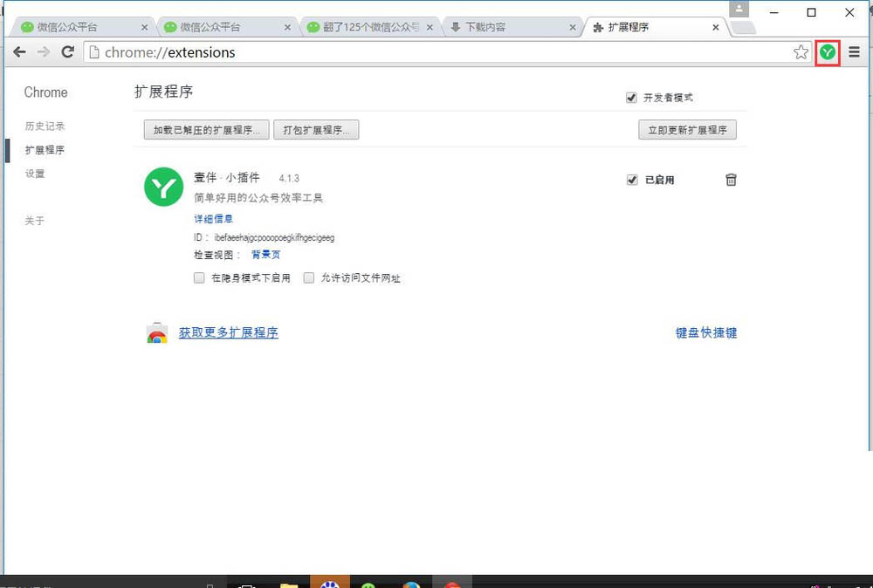Switch to the 下载内容 tab
The height and width of the screenshot is (588, 873).
(512, 27)
